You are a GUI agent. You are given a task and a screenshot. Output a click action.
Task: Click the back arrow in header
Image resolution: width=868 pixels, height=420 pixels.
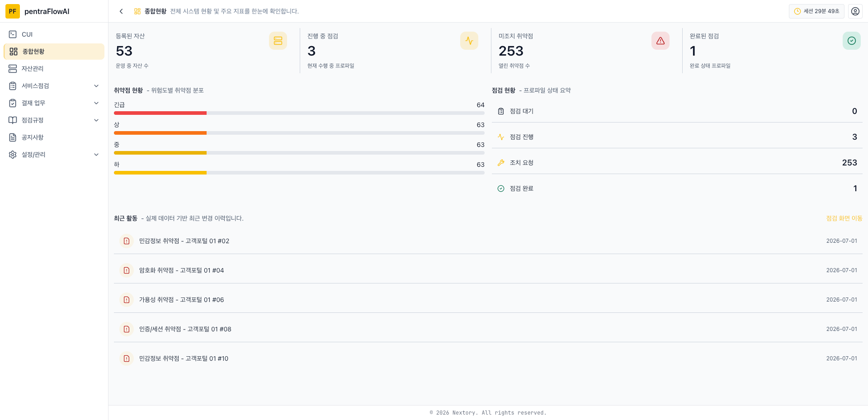coord(121,11)
